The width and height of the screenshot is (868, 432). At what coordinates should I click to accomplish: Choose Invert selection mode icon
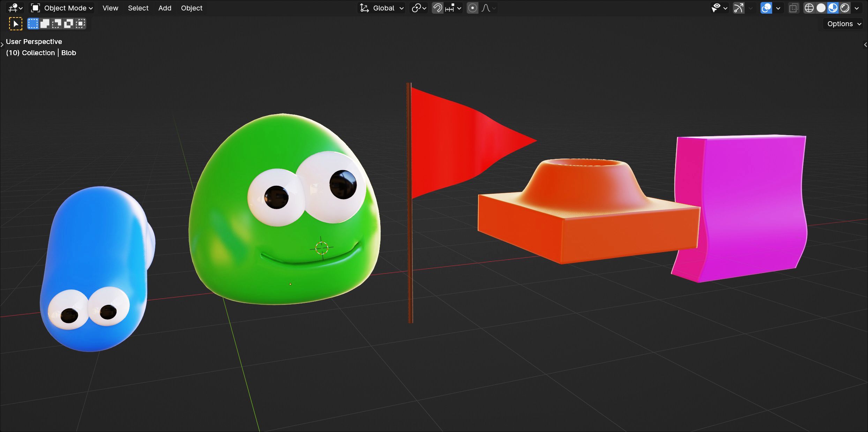(68, 24)
